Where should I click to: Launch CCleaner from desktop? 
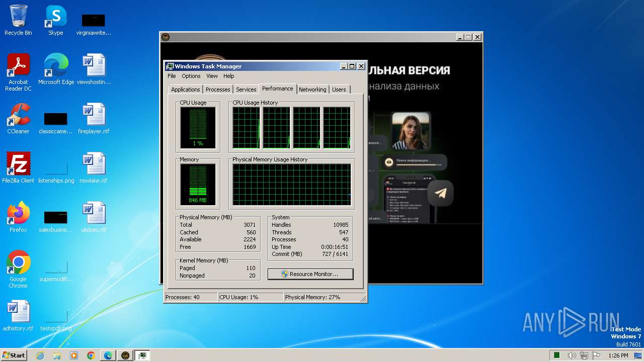coord(18,119)
